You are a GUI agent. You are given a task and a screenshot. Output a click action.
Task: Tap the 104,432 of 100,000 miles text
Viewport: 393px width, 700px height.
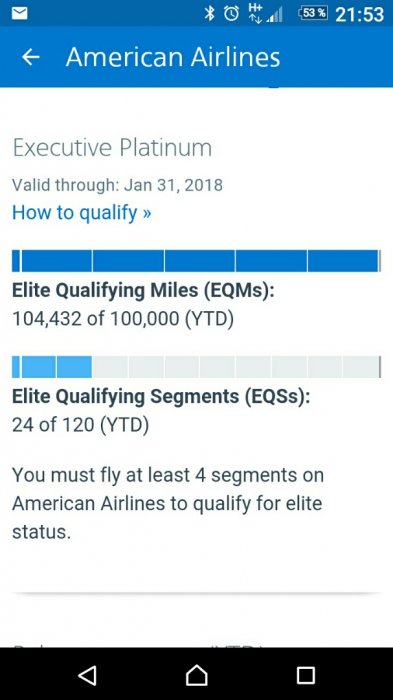click(x=123, y=319)
